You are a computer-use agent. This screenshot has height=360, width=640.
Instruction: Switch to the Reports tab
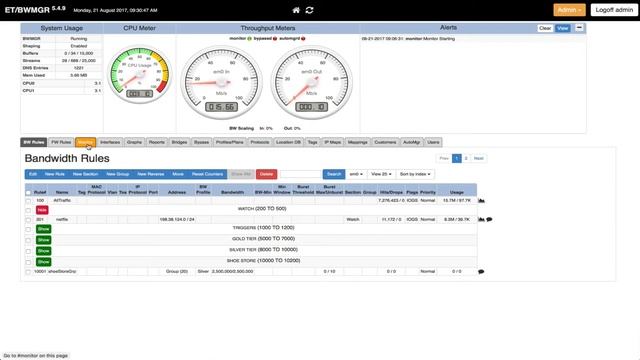coord(157,142)
